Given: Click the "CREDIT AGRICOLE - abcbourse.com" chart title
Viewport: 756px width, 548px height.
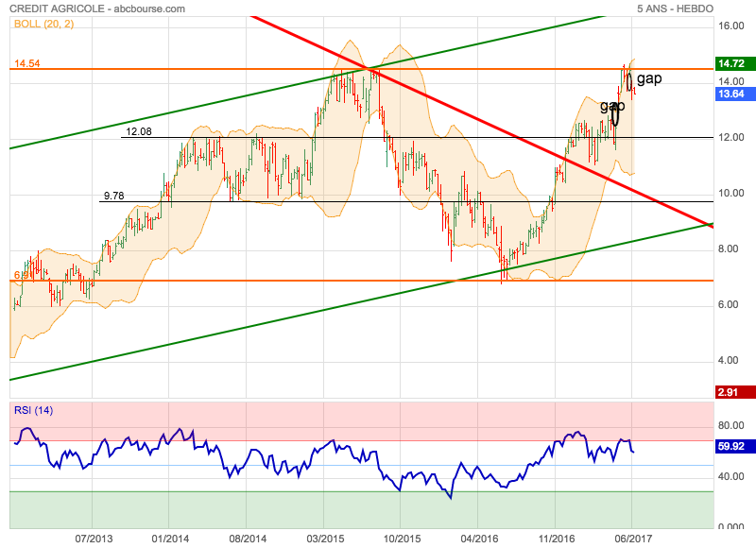Looking at the screenshot, I should 97,9.
